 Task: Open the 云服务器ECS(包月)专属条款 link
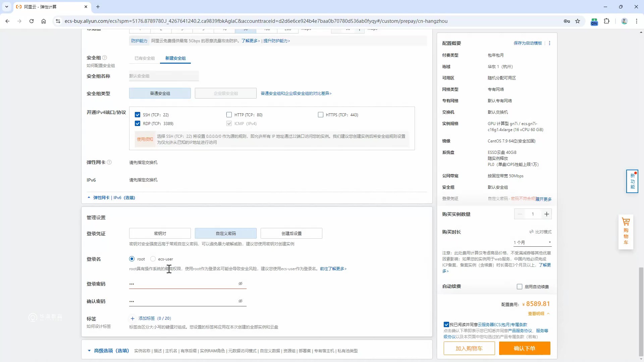(502, 324)
